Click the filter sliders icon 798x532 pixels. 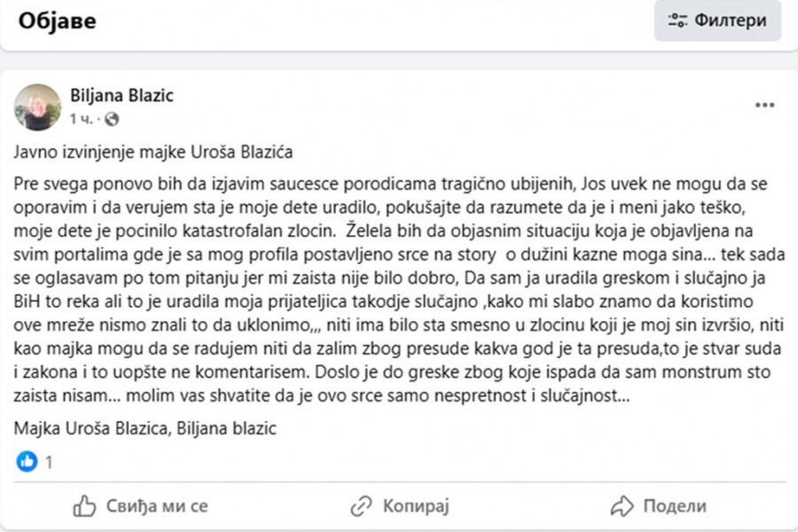pyautogui.click(x=678, y=20)
